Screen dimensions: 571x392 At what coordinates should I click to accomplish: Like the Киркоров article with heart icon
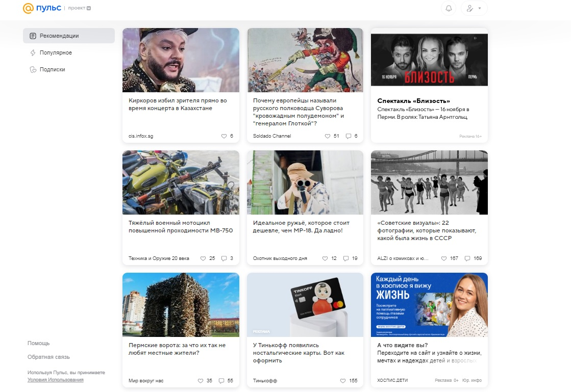[224, 136]
